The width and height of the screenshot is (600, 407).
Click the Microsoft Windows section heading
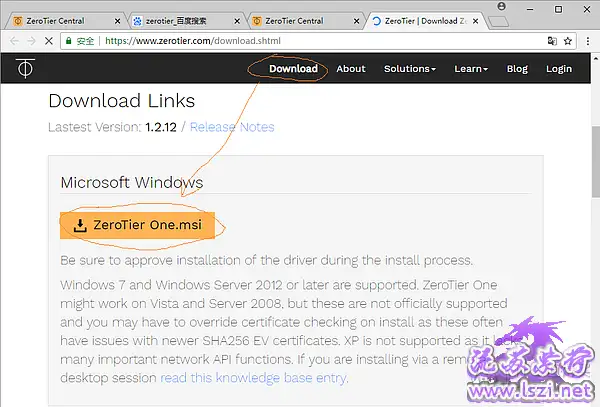132,182
